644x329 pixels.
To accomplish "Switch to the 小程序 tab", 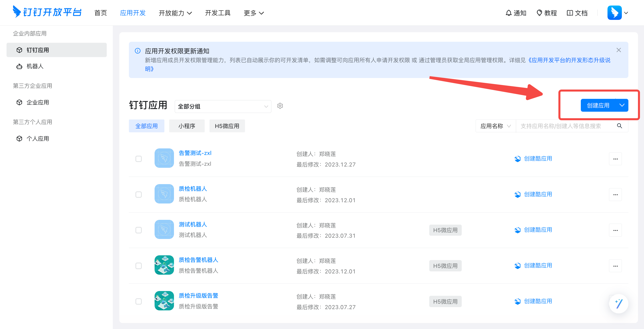I will [x=187, y=126].
